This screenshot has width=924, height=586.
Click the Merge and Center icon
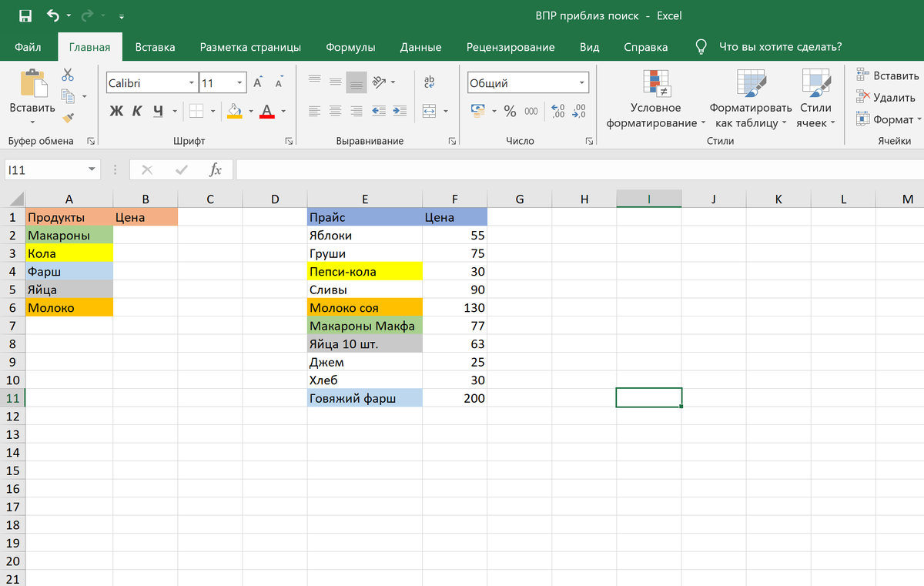[x=429, y=111]
